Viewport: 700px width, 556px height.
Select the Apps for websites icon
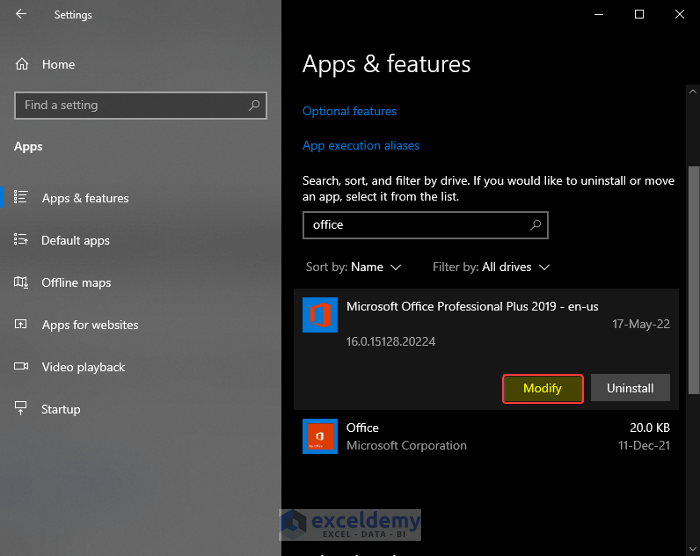[21, 324]
